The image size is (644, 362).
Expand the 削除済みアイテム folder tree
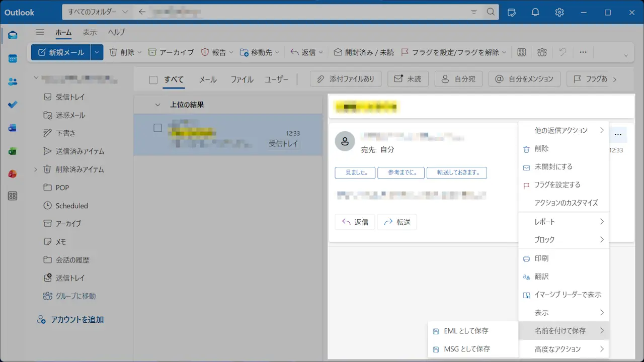[x=36, y=169]
